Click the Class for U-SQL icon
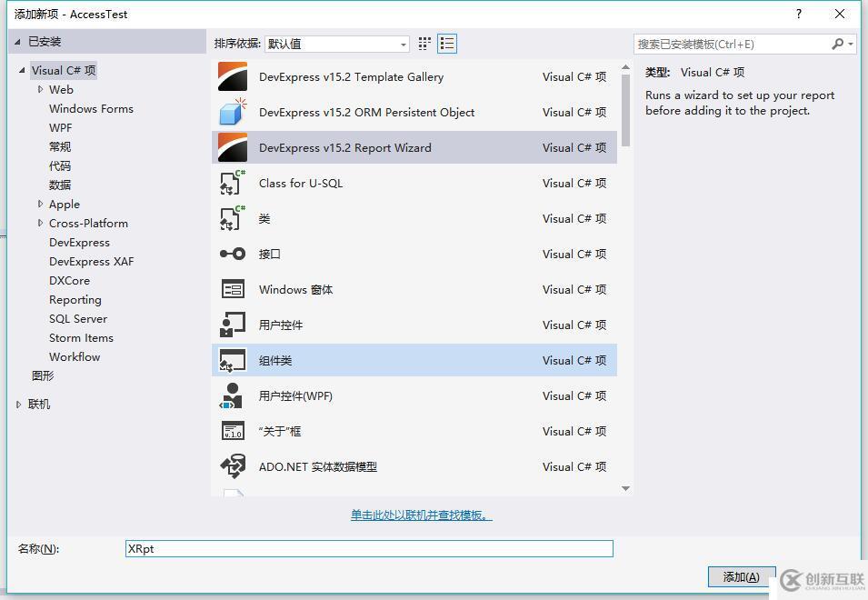868x600 pixels. [x=233, y=183]
